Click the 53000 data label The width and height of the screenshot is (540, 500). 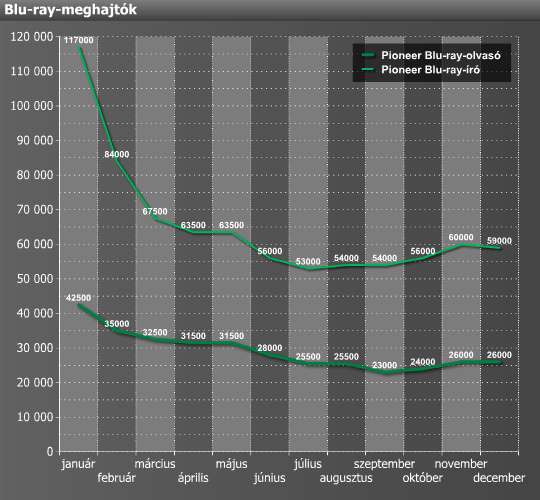[x=308, y=261]
